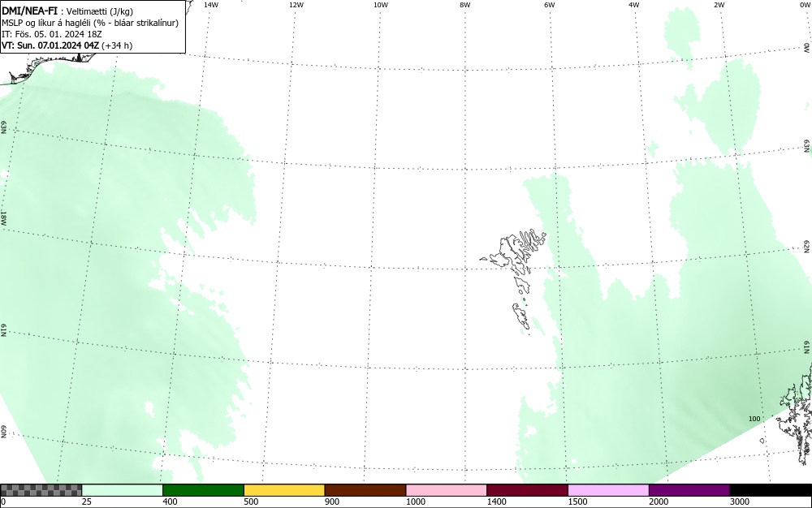
Task: Click the '6W' longitude label
Action: pyautogui.click(x=550, y=5)
